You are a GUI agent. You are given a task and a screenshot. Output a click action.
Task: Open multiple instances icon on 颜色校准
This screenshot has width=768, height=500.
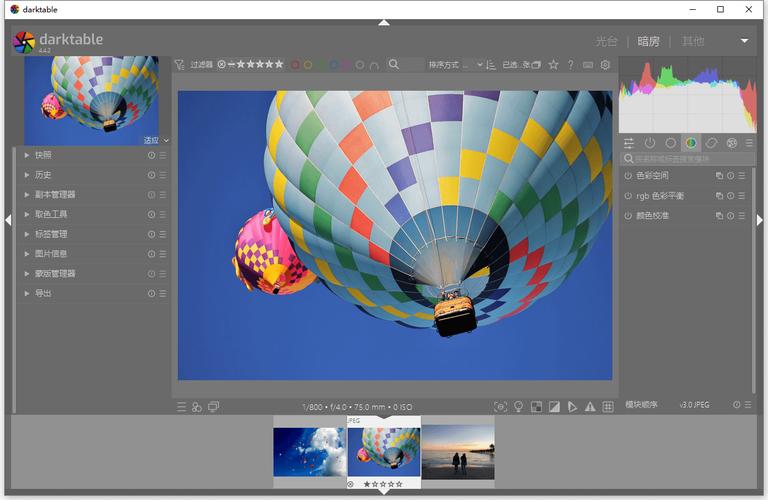click(x=720, y=215)
